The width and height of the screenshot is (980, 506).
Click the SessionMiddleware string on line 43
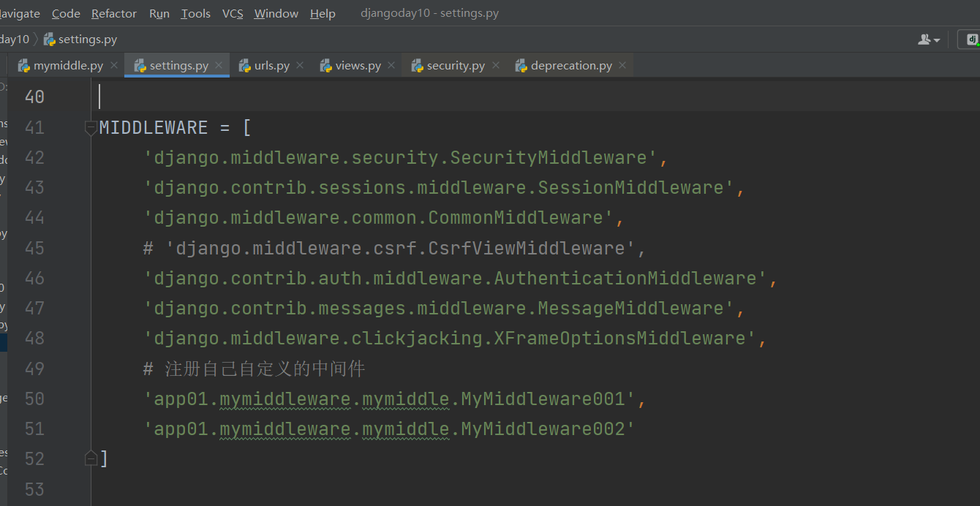(x=439, y=188)
